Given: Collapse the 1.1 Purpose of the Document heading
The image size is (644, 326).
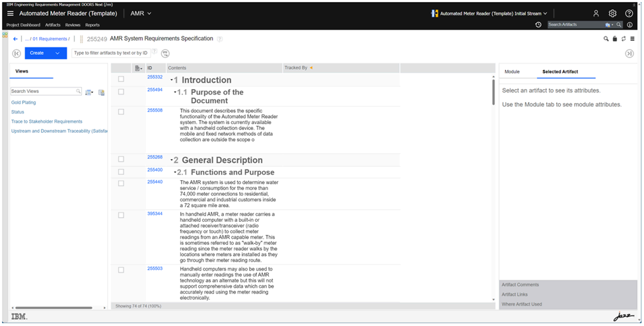Looking at the screenshot, I should click(175, 92).
